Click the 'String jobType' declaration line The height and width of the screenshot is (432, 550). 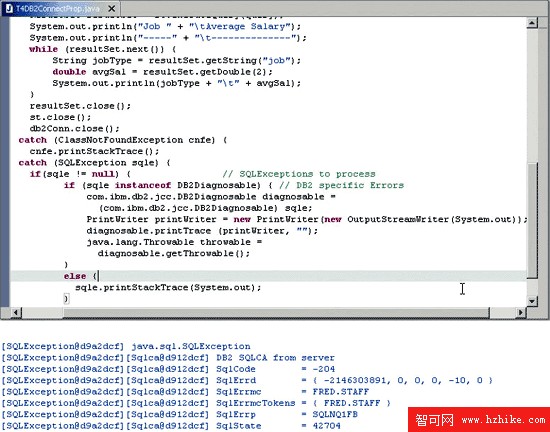coord(176,60)
